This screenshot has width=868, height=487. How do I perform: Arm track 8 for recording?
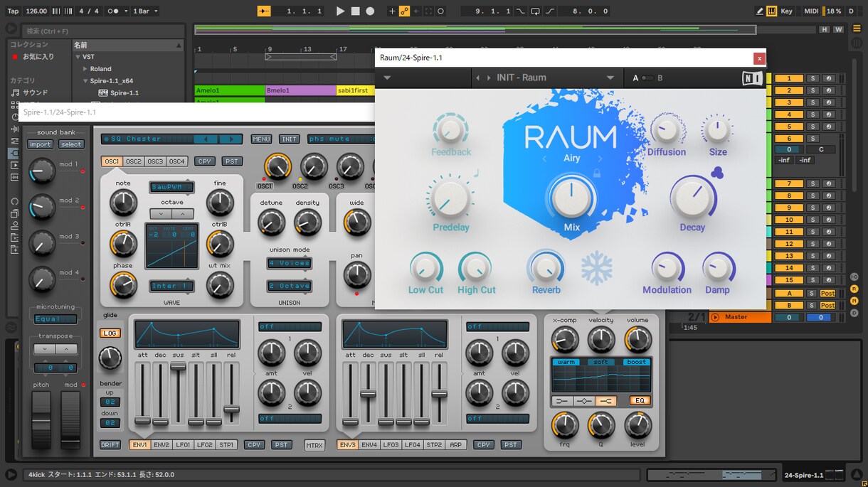(x=828, y=196)
